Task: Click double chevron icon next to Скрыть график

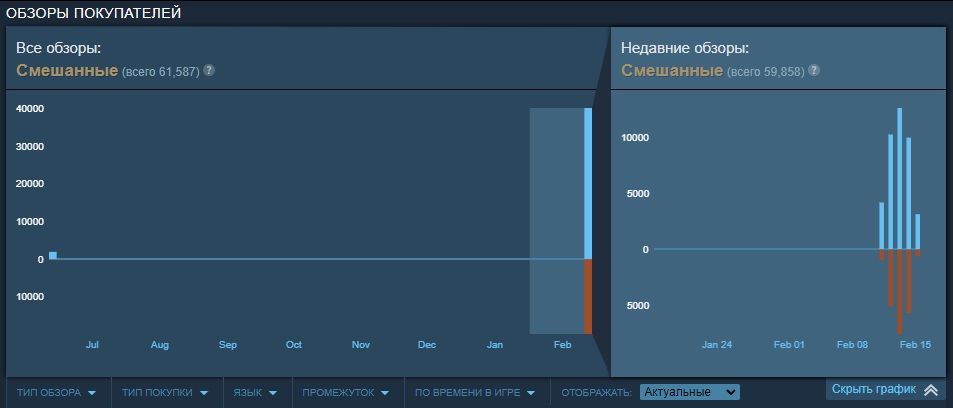Action: (930, 390)
